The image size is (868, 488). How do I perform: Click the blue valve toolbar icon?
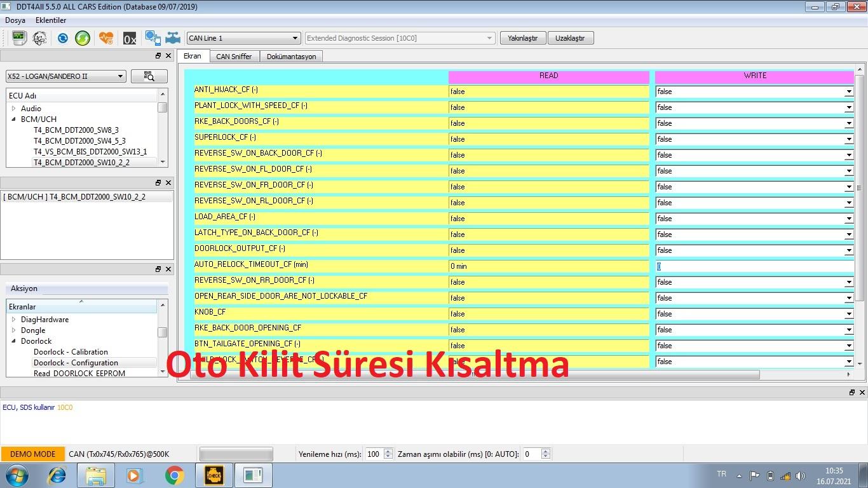point(173,38)
